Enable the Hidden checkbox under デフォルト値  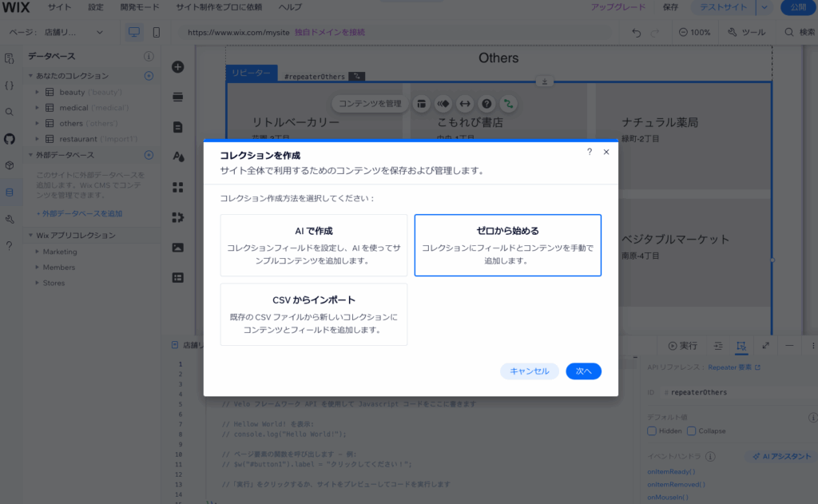pos(653,431)
